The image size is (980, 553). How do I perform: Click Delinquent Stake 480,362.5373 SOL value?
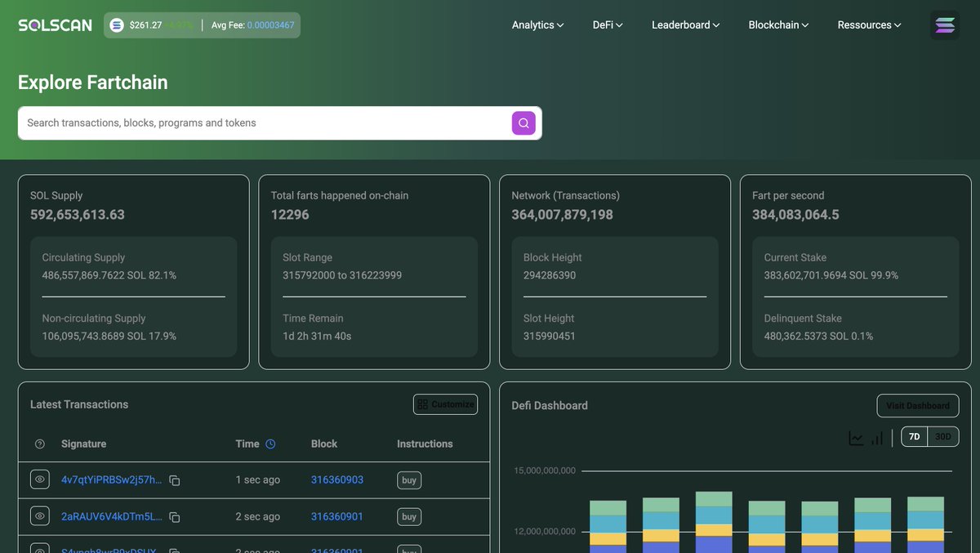[818, 337]
